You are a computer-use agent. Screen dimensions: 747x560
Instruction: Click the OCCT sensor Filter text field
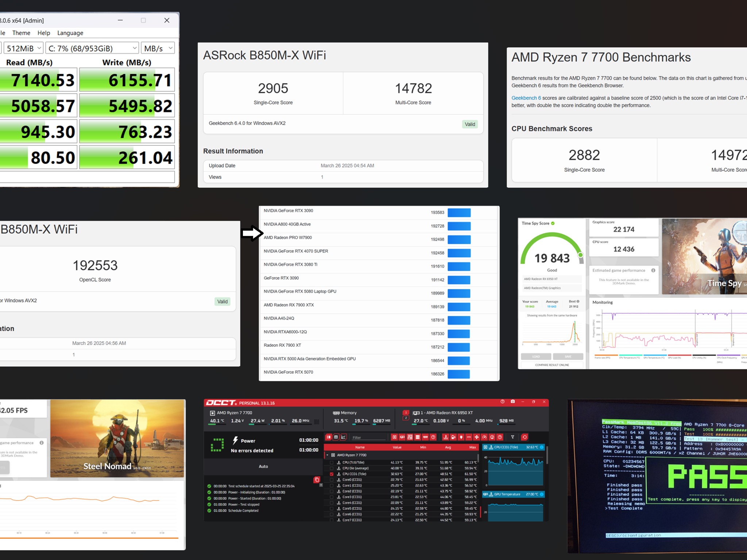tap(368, 437)
